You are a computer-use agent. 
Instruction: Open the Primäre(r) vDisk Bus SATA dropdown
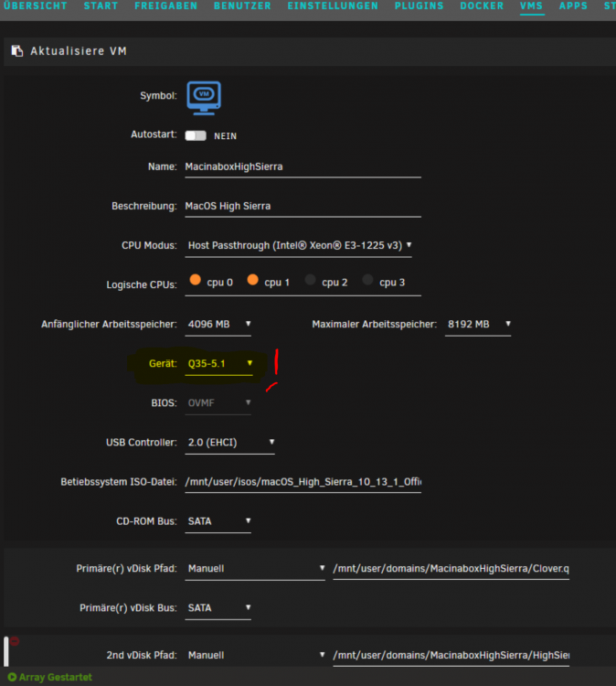(x=218, y=607)
